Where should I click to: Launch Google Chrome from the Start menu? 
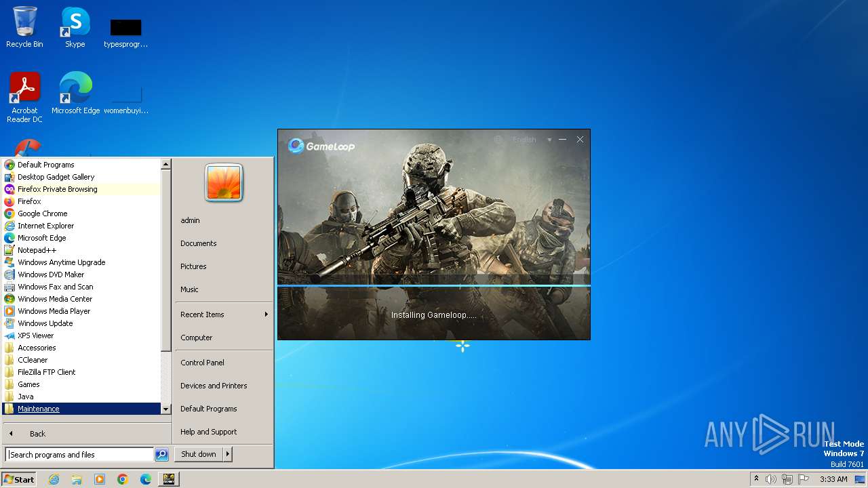(x=81, y=213)
